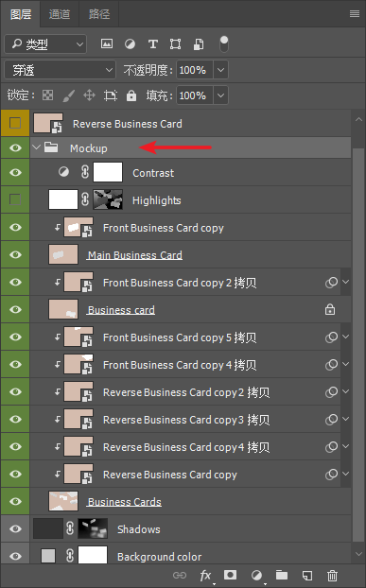Select the Main Business Card layer name

click(x=135, y=255)
